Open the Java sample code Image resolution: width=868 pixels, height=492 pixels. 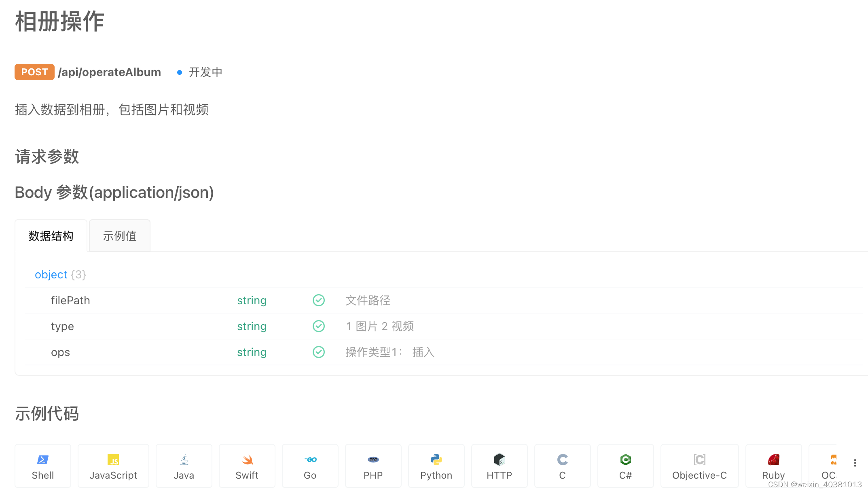pyautogui.click(x=184, y=466)
